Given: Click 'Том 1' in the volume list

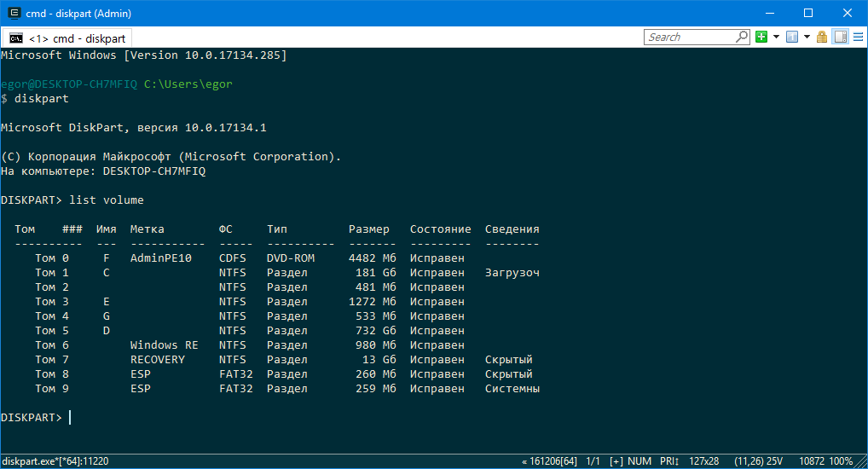Looking at the screenshot, I should click(x=52, y=272).
